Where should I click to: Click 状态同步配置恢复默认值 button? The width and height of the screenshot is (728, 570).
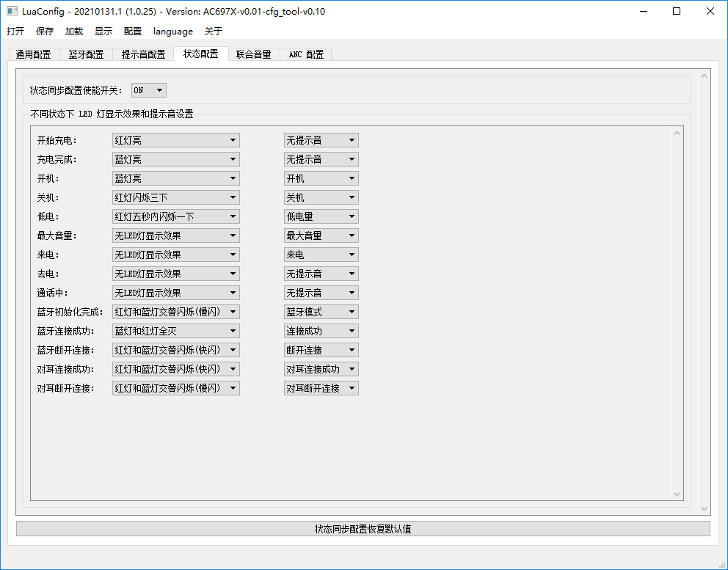point(363,529)
